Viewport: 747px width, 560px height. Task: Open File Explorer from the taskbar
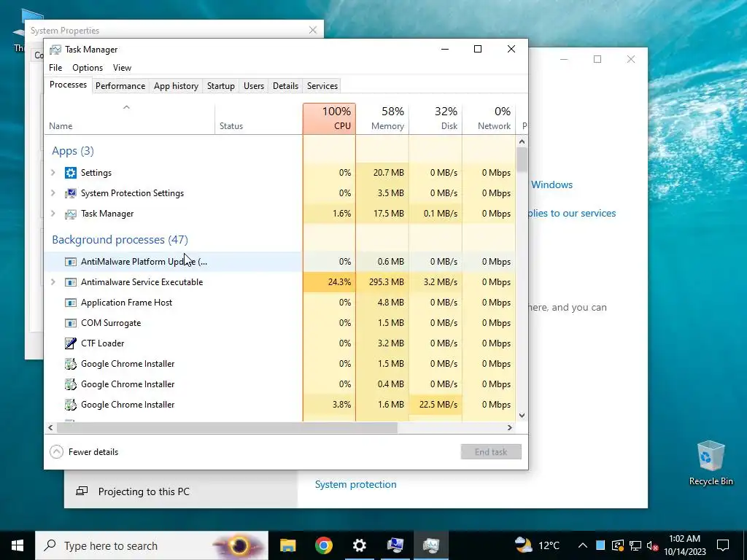click(287, 545)
